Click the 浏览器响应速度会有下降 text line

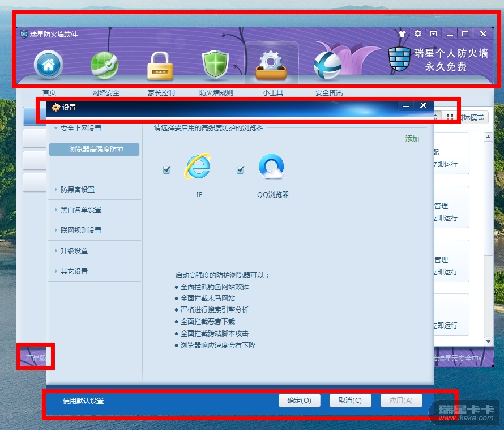(218, 345)
